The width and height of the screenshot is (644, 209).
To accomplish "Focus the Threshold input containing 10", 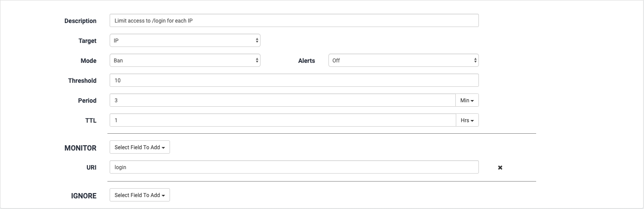I will pos(294,81).
